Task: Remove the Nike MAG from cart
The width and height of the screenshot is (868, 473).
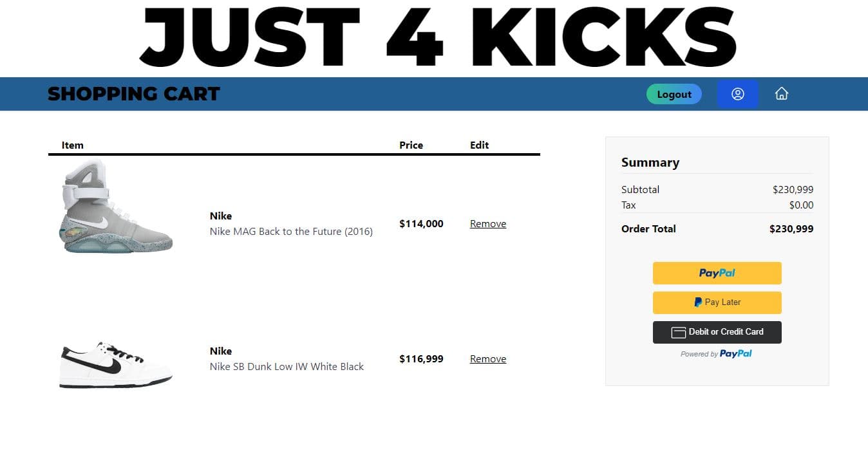Action: (x=488, y=224)
